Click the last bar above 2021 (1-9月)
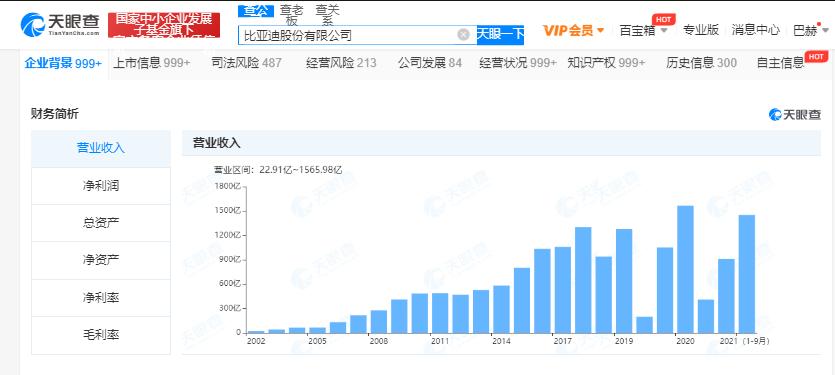 (x=746, y=274)
